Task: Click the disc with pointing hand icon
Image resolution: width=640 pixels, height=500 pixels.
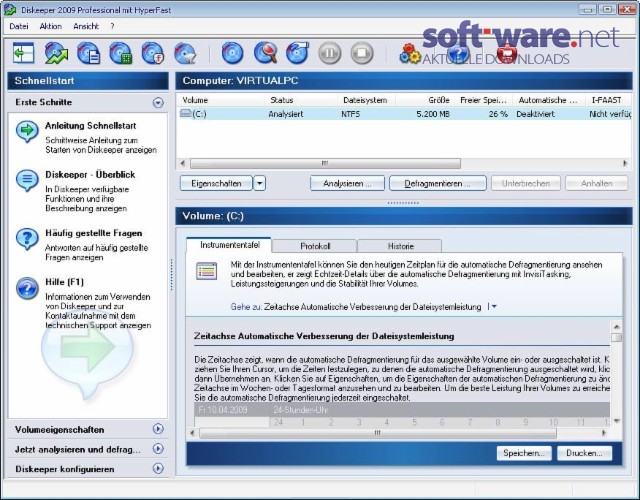Action: 185,53
